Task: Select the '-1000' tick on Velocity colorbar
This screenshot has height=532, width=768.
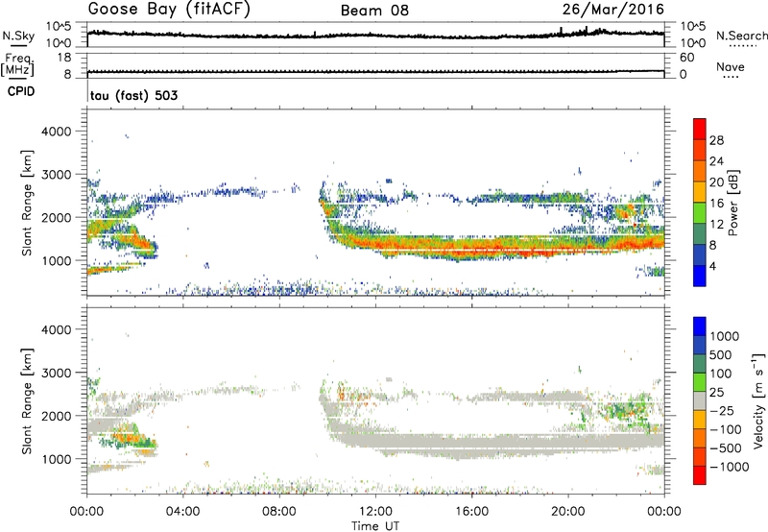Action: click(x=730, y=467)
